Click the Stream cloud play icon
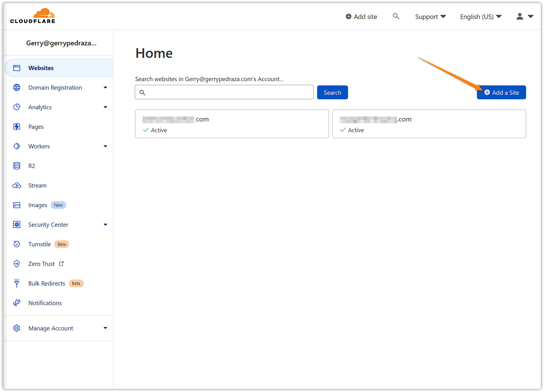The image size is (544, 392). (x=16, y=185)
